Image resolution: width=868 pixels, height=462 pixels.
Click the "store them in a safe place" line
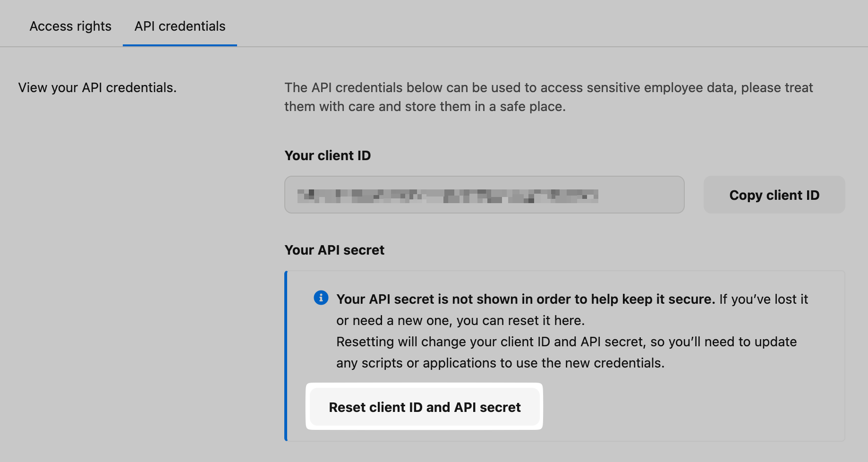point(425,106)
